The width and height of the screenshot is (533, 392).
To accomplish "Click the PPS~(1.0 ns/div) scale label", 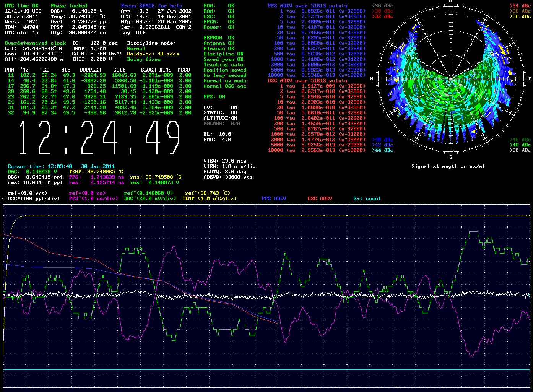I will (x=93, y=198).
